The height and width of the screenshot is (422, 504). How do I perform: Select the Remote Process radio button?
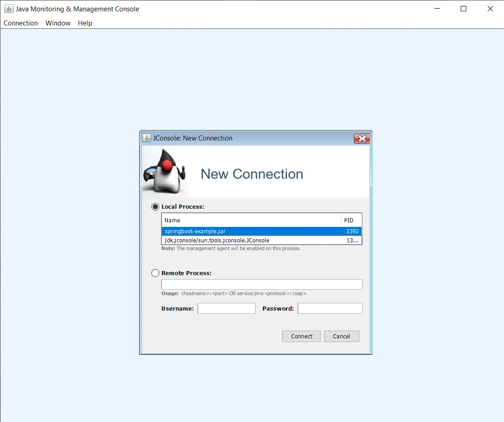155,273
